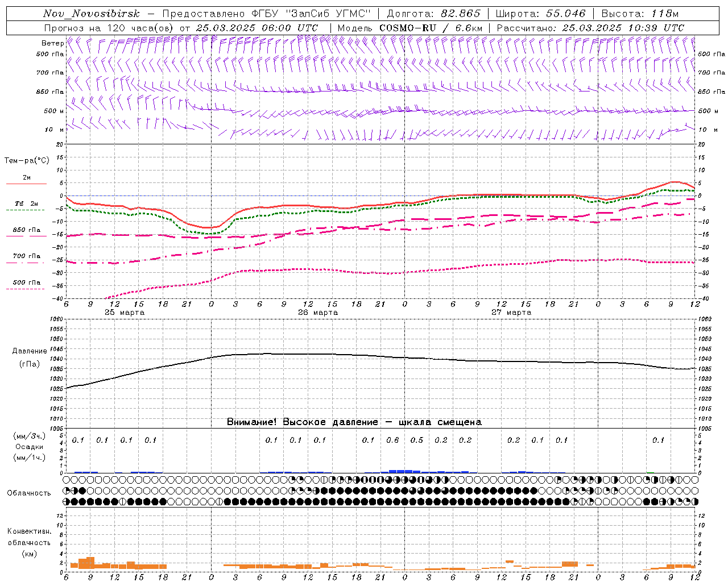
Task: Click the (мм/3ч.) units label
Action: (30, 436)
